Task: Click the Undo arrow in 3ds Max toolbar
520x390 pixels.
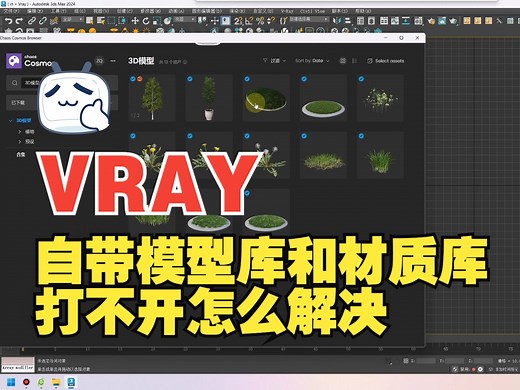Action: click(8, 21)
